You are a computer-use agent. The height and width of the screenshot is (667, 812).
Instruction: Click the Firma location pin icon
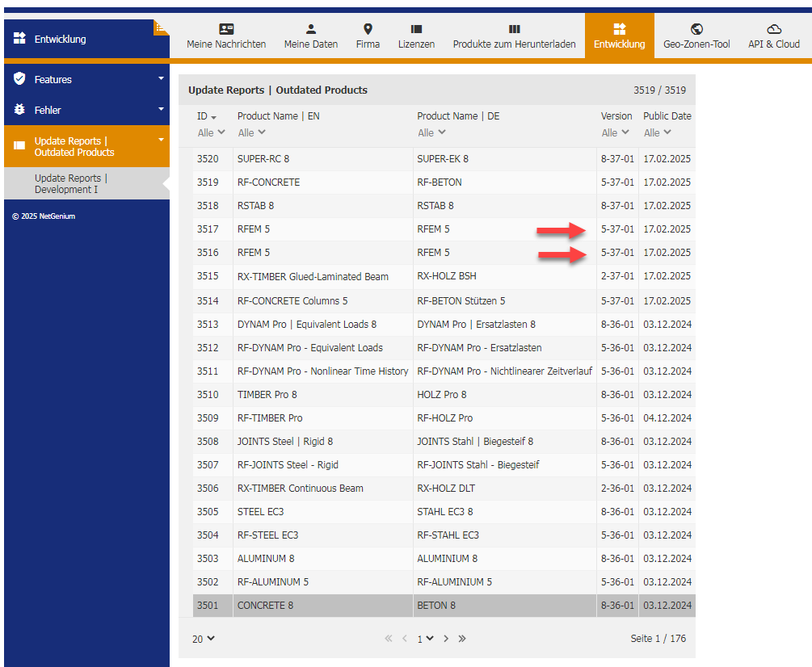click(368, 29)
